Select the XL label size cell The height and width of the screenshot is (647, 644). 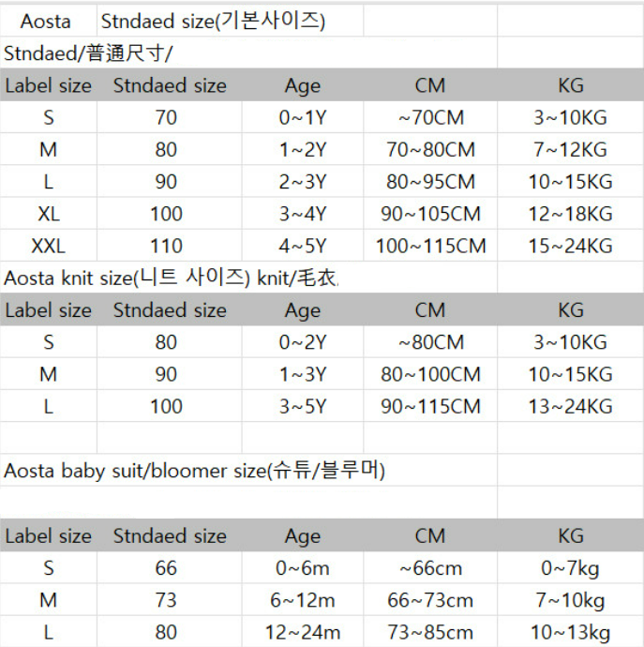coord(49,214)
